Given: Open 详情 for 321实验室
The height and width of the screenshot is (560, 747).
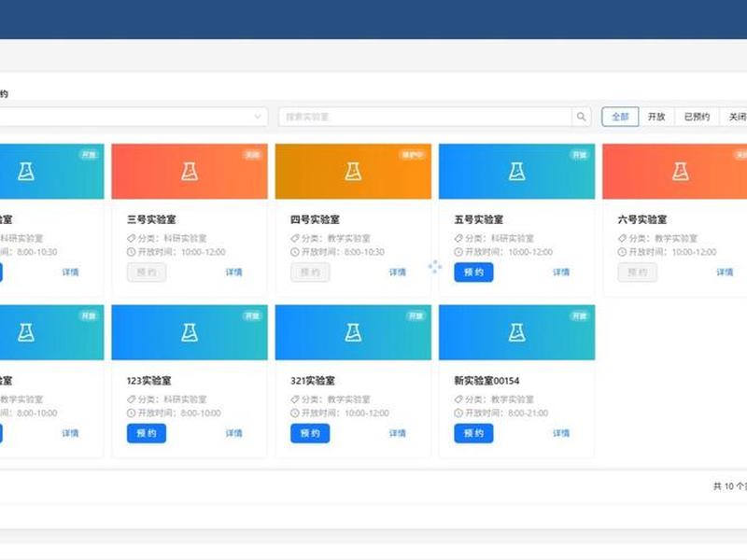Looking at the screenshot, I should [398, 433].
